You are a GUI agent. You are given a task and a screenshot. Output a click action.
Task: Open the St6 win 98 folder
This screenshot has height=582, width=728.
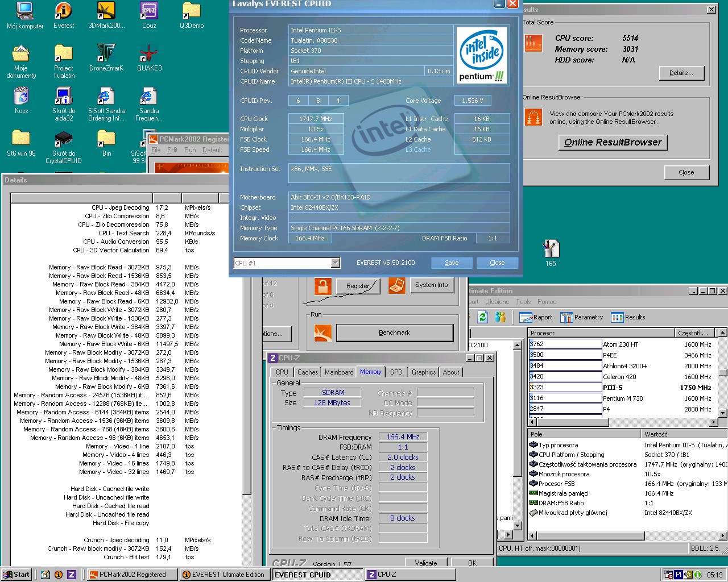click(x=21, y=143)
